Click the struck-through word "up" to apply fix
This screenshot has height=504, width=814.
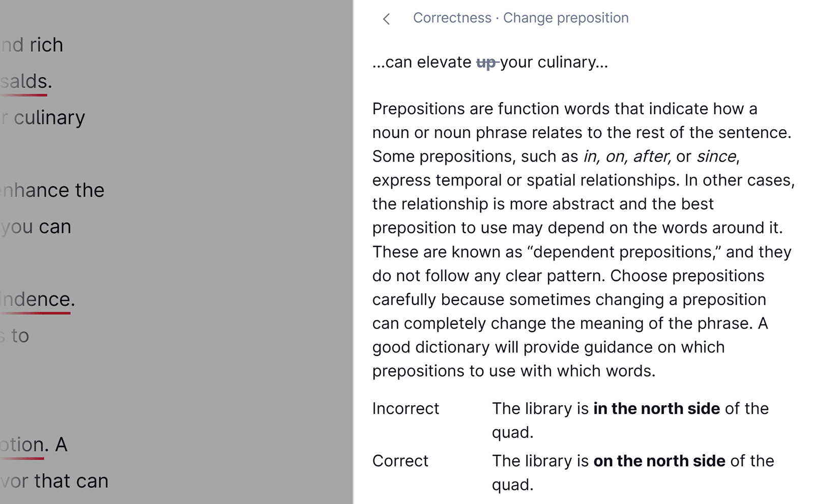coord(485,62)
